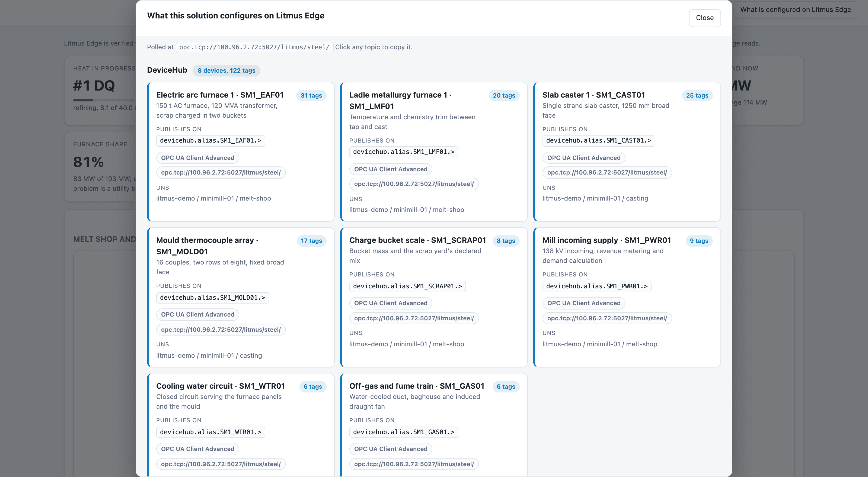
Task: Click the '8 devices, 122 tags' badge
Action: [x=226, y=71]
